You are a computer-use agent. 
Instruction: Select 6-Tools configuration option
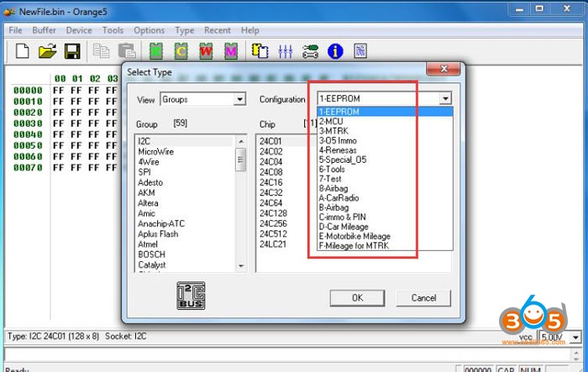click(x=385, y=170)
